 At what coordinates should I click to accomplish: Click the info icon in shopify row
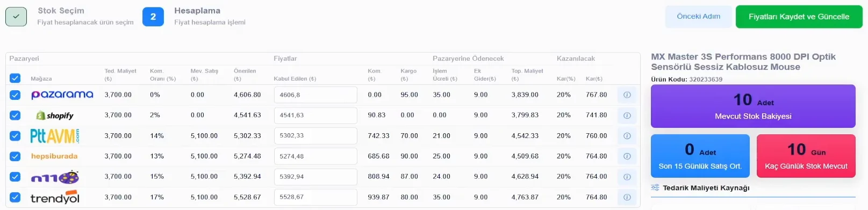(627, 115)
